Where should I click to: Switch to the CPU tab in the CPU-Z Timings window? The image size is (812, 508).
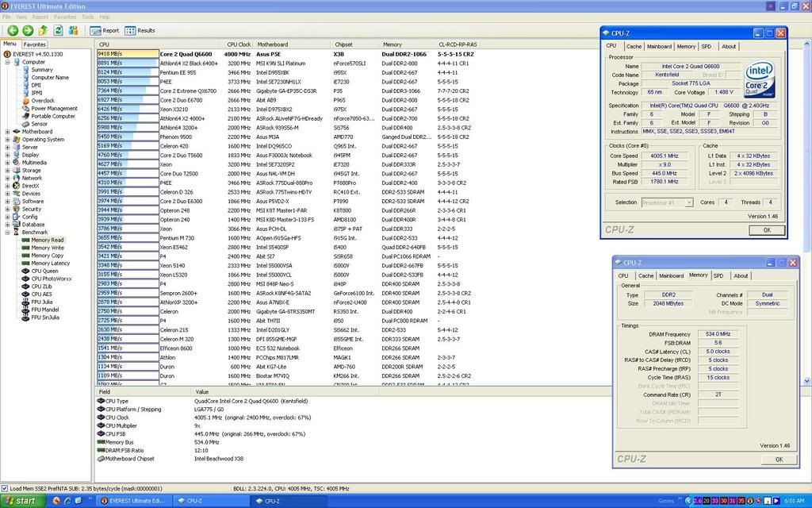tap(623, 275)
